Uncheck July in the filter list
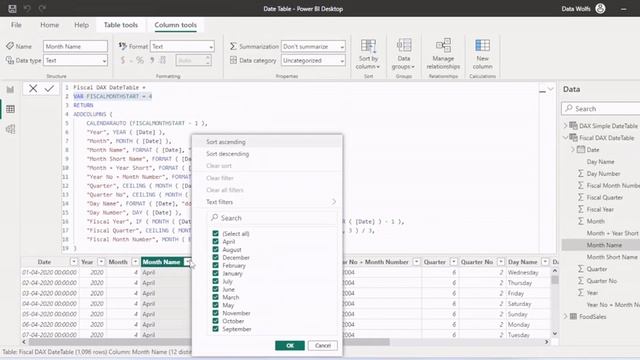 216,281
